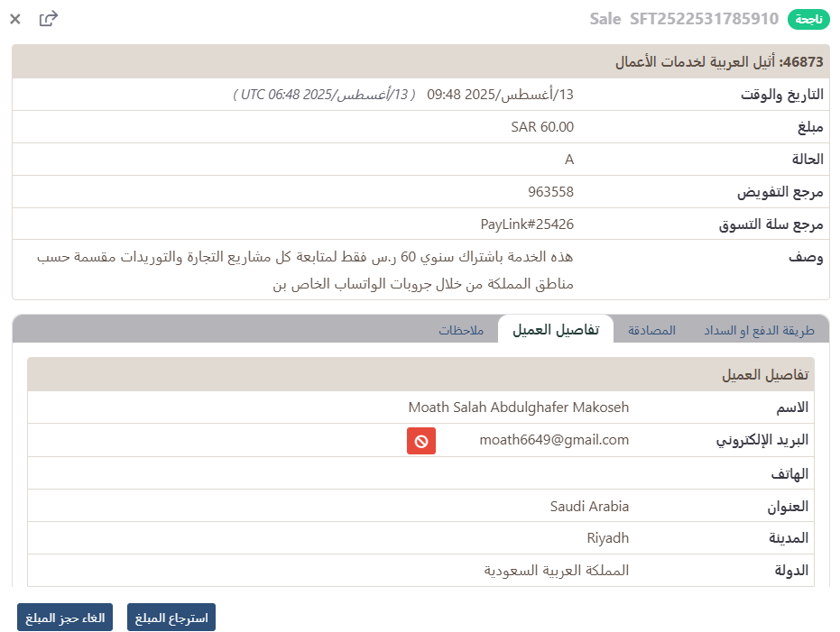840x632 pixels.
Task: Click the Arabic description text in وصف row
Action: 305,270
